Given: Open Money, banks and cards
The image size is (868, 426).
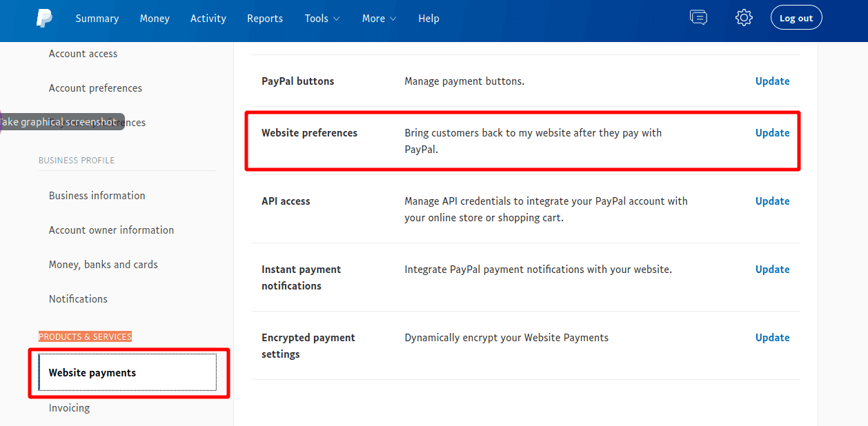Looking at the screenshot, I should pyautogui.click(x=103, y=265).
